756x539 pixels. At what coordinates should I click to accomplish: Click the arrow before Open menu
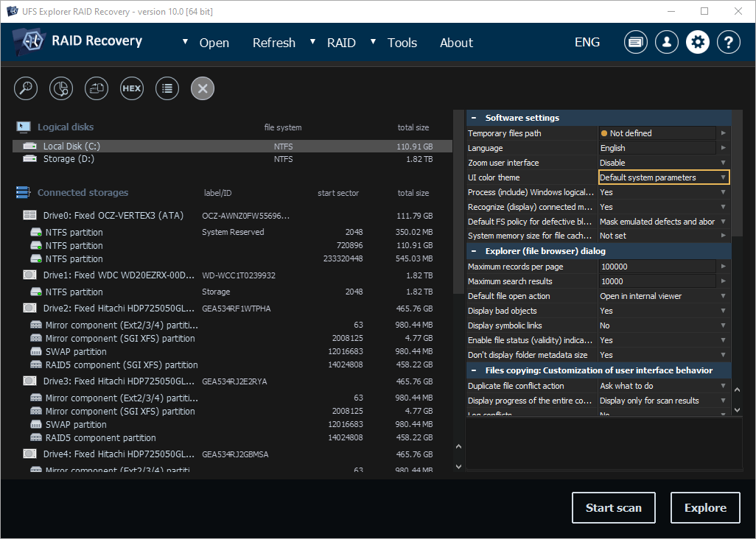click(x=185, y=42)
